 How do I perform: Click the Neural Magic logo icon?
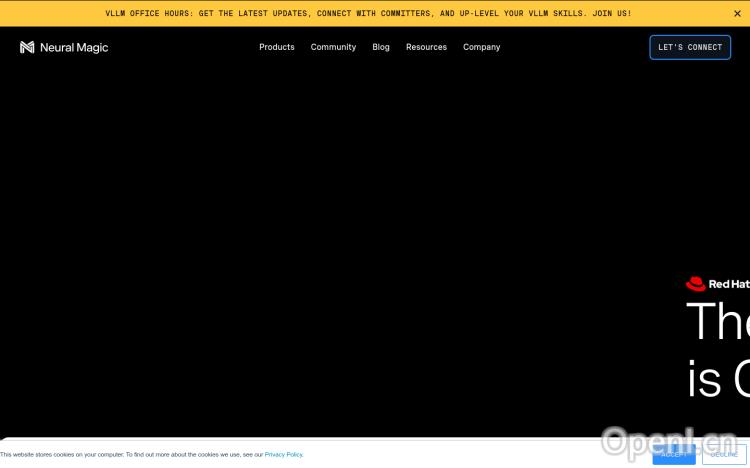(27, 47)
